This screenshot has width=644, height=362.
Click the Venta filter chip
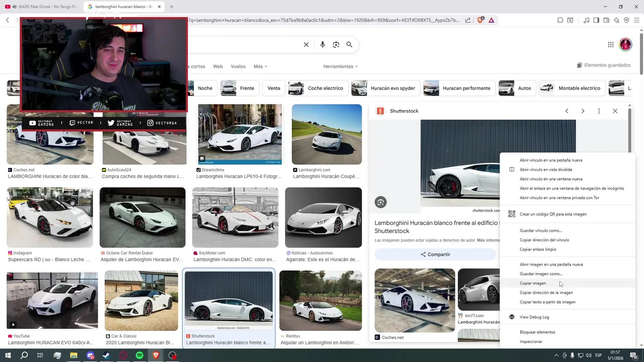click(274, 88)
